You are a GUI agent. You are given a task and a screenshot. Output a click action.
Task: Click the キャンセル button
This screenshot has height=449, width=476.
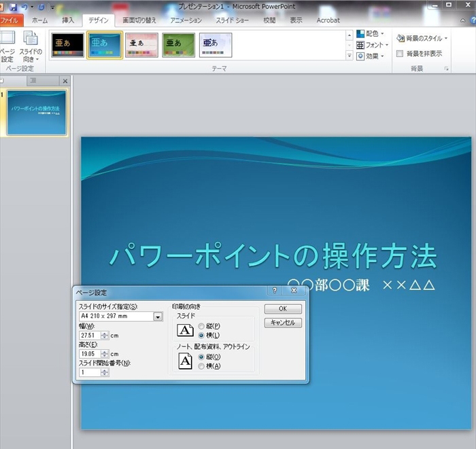[282, 323]
